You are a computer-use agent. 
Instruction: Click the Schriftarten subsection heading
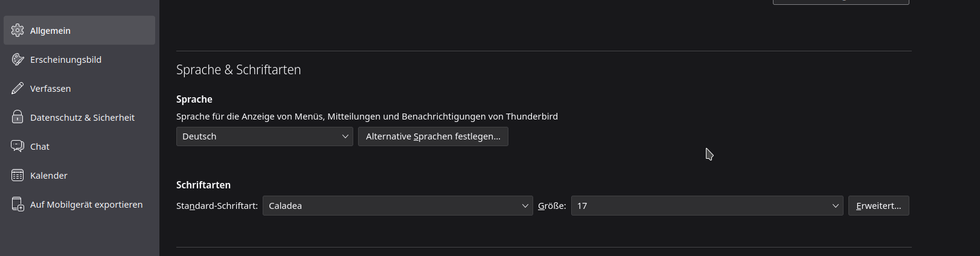(x=203, y=185)
